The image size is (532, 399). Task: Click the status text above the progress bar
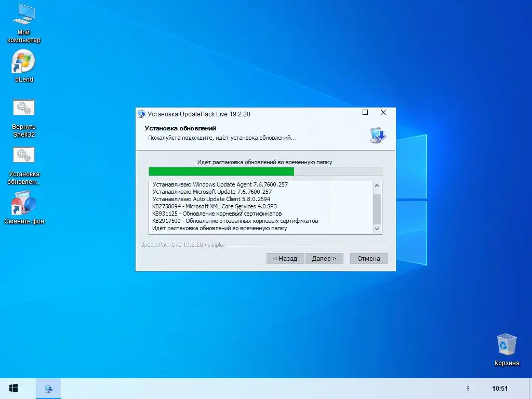click(x=264, y=162)
